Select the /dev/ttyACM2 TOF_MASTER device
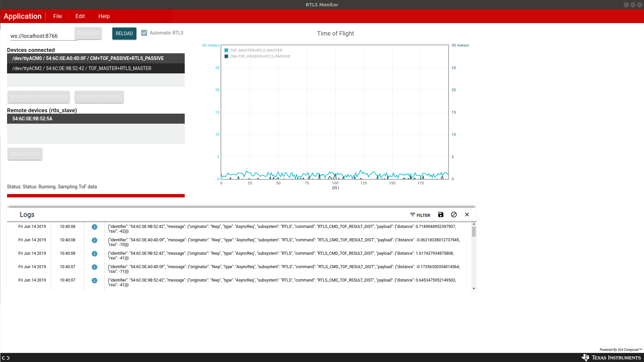The width and height of the screenshot is (644, 362). pos(96,68)
